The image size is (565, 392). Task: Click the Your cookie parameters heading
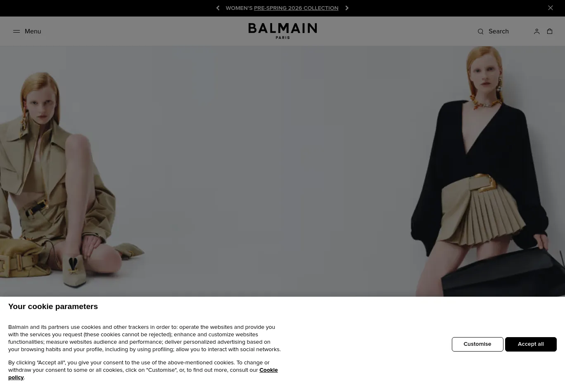coord(53,307)
